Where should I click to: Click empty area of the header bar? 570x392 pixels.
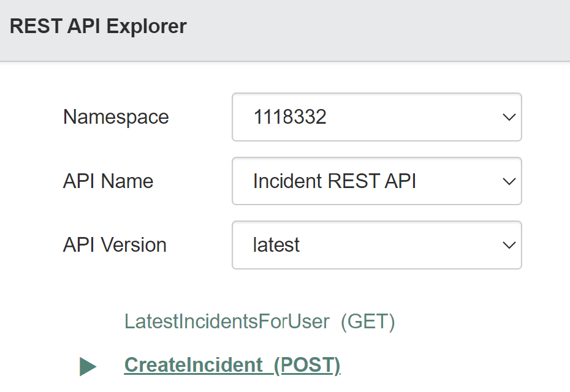(378, 29)
